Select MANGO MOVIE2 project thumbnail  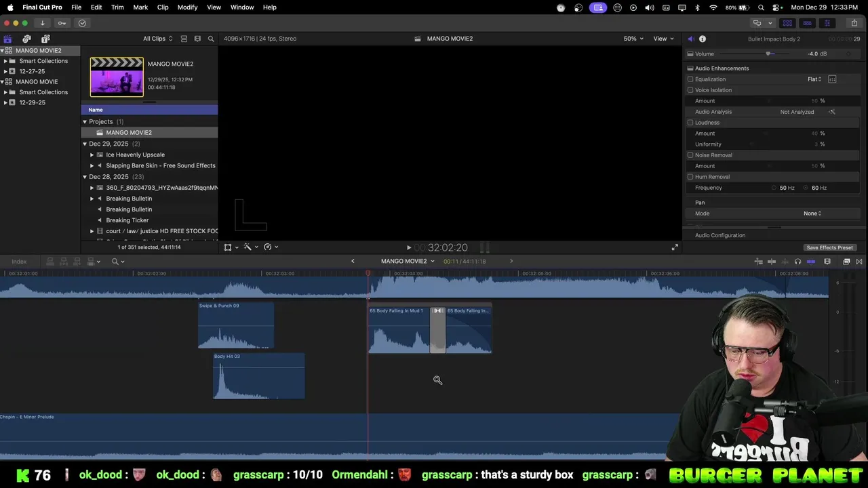coord(117,77)
